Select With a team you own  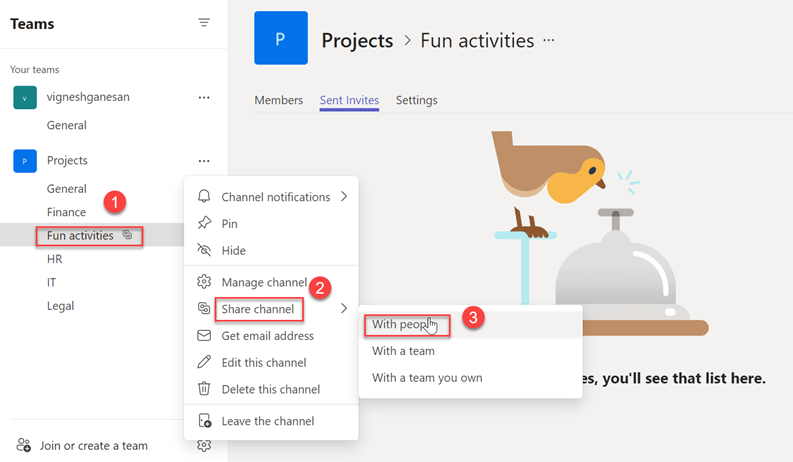coord(427,378)
